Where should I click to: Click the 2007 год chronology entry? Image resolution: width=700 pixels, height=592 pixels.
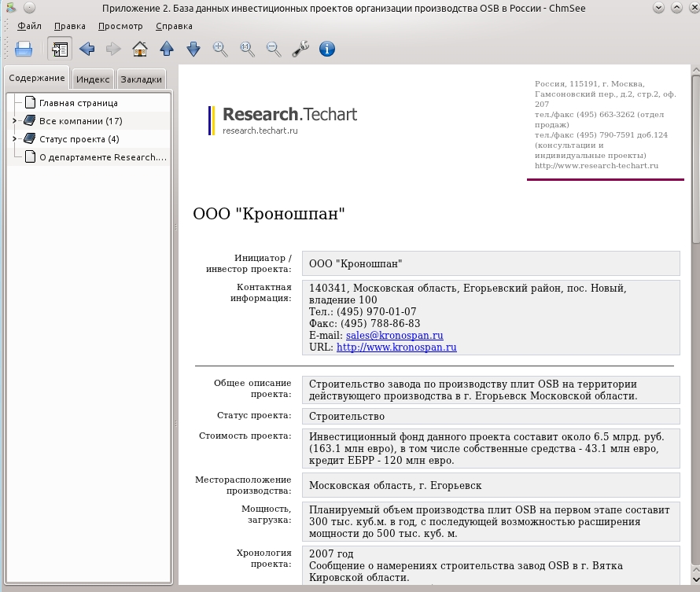[331, 554]
